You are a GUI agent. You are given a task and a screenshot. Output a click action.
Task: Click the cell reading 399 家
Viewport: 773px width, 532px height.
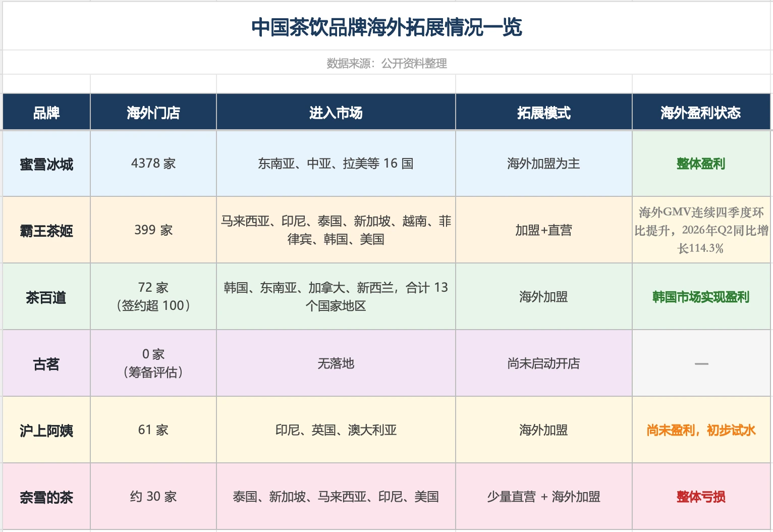pyautogui.click(x=153, y=230)
